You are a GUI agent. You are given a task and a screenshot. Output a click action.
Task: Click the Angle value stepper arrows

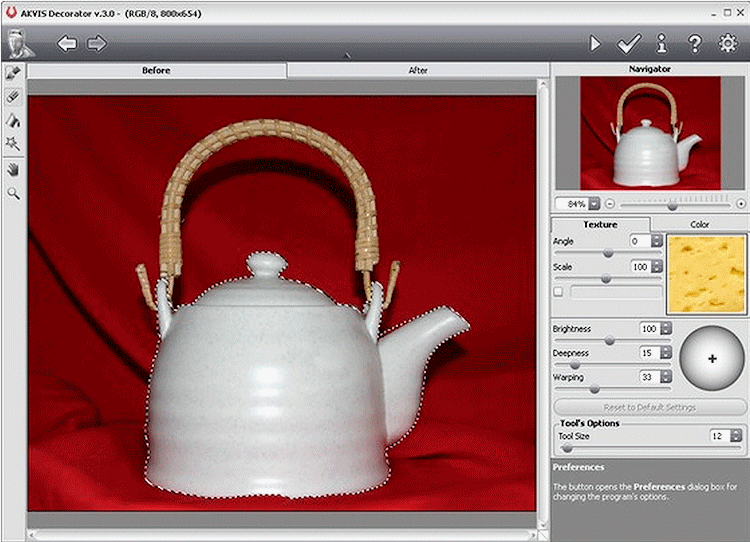pos(656,241)
